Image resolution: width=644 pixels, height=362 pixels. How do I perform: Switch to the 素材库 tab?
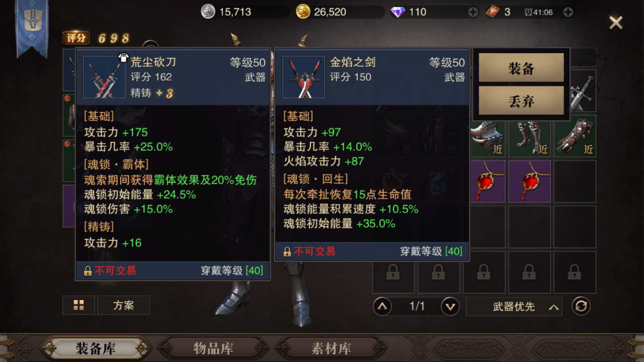pyautogui.click(x=331, y=349)
